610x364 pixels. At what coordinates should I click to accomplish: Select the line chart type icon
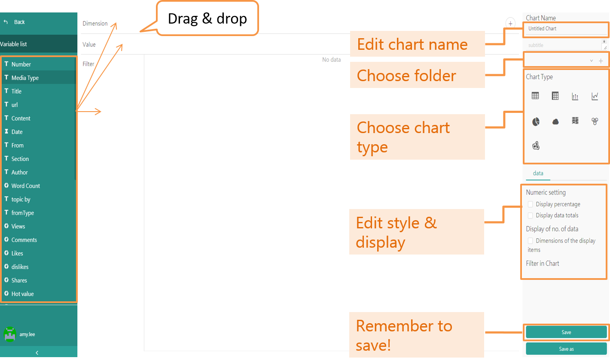595,97
